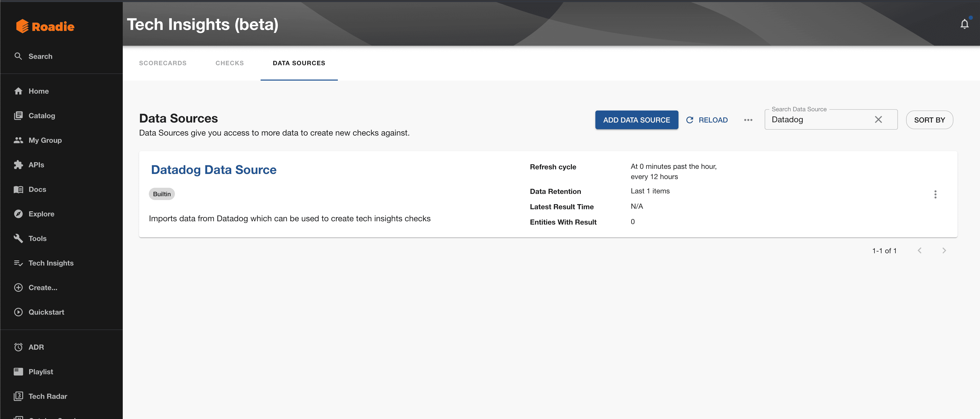Open Home label in sidebar
Screen dimensions: 980x419
[x=38, y=91]
